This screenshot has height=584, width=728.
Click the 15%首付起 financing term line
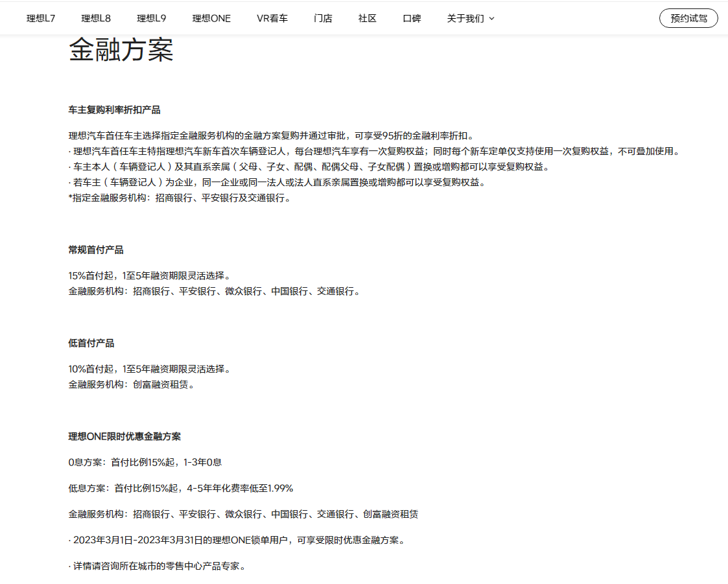coord(151,275)
